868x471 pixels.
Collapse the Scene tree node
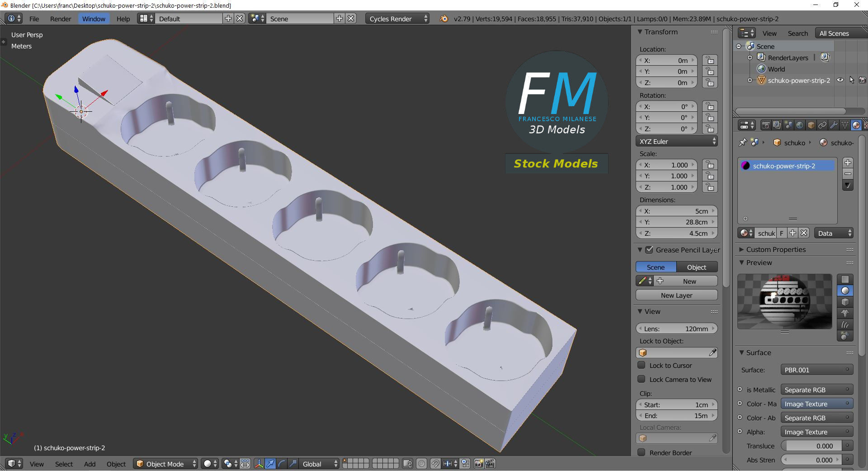(x=739, y=46)
